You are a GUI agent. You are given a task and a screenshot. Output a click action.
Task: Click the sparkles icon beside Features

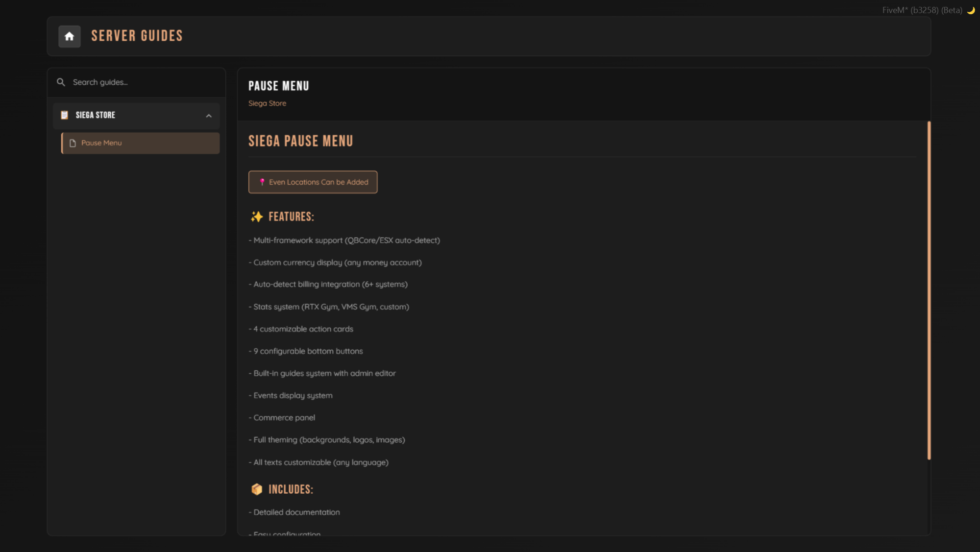coord(257,216)
